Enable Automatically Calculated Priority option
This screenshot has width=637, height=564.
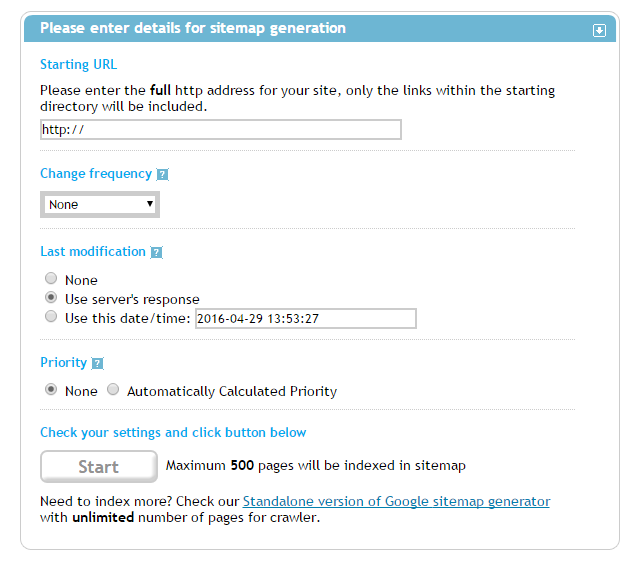113,390
